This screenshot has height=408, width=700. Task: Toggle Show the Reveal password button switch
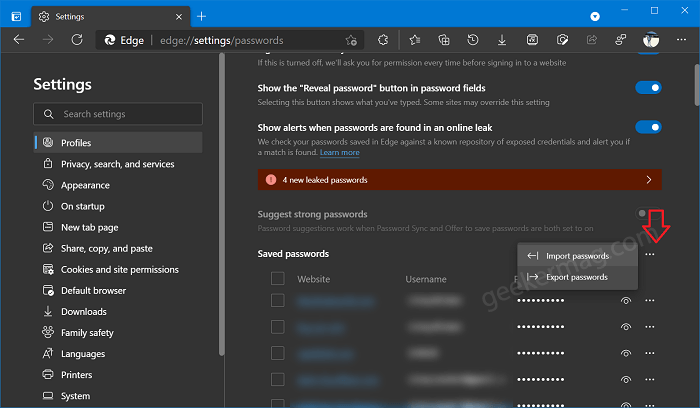click(648, 88)
